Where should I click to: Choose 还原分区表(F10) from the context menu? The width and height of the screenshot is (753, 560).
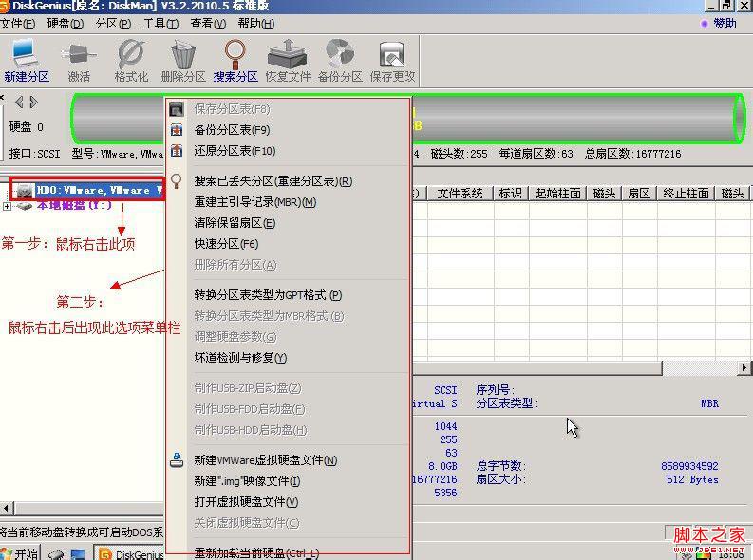(287, 151)
